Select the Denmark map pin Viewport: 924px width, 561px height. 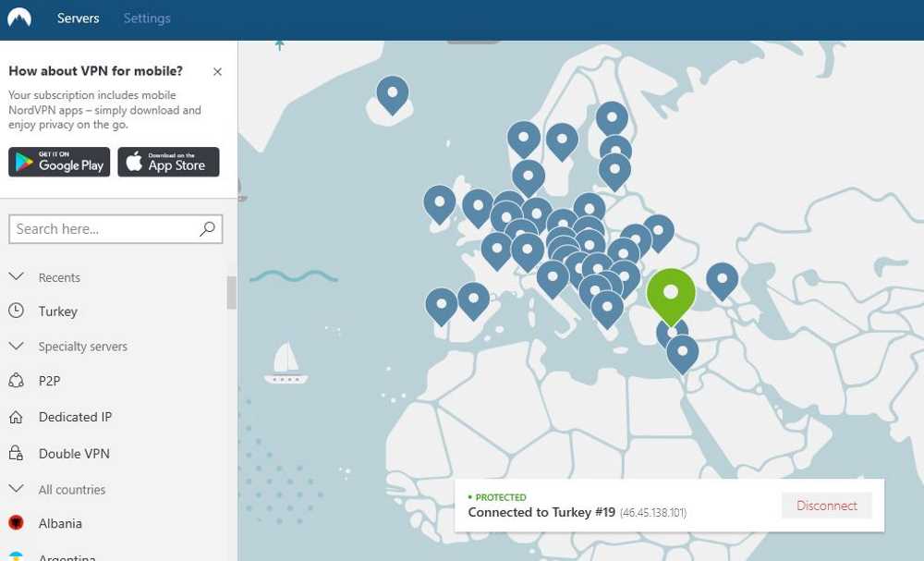(x=529, y=178)
